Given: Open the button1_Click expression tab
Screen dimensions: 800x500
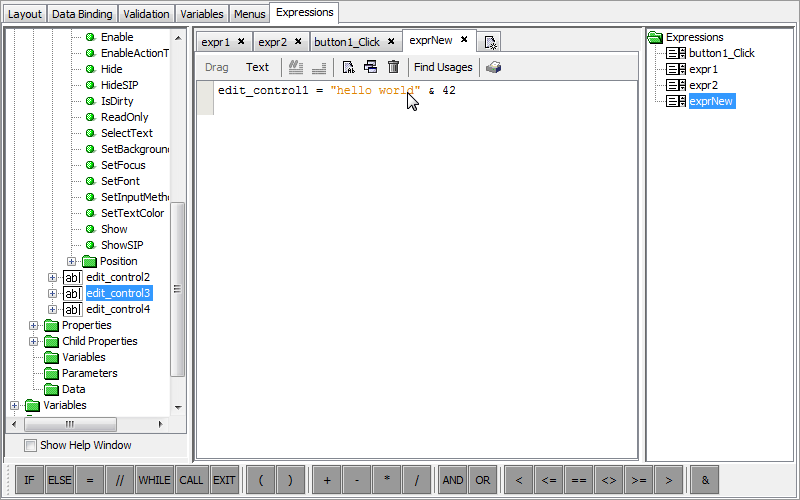Looking at the screenshot, I should coord(346,41).
